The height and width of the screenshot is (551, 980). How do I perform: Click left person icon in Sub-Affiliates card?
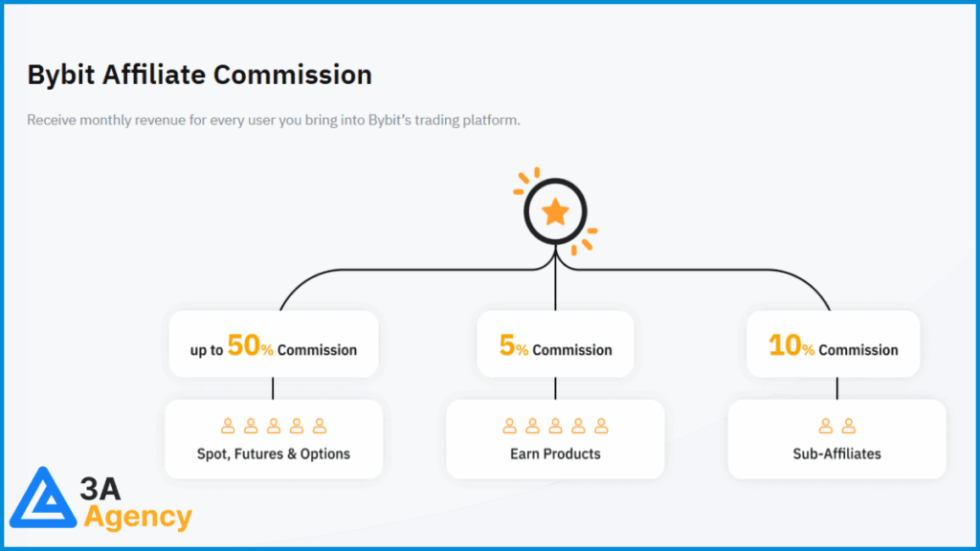pyautogui.click(x=826, y=426)
